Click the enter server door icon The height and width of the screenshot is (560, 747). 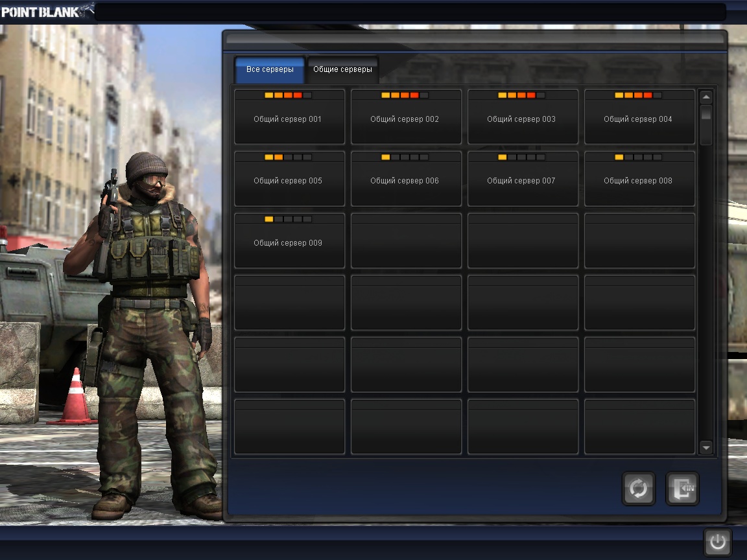(x=682, y=488)
